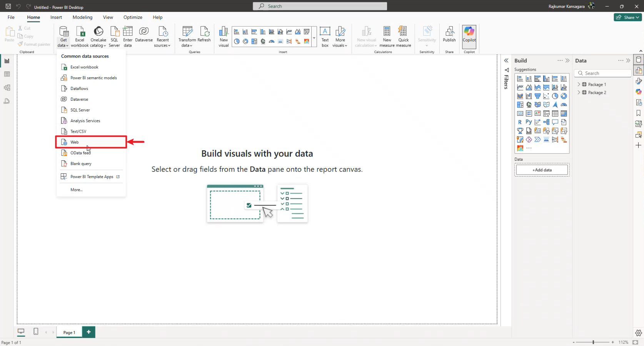644x346 pixels.
Task: Expand the Package 1 table
Action: pyautogui.click(x=579, y=84)
